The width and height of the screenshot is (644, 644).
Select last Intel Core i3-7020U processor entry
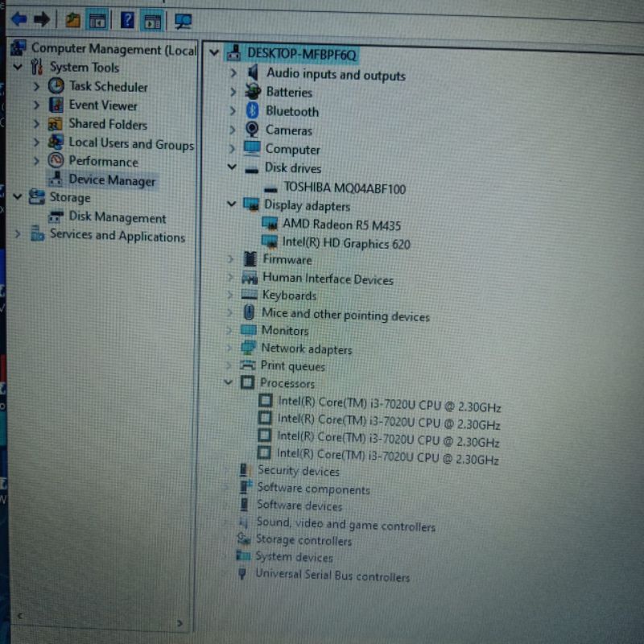click(387, 456)
